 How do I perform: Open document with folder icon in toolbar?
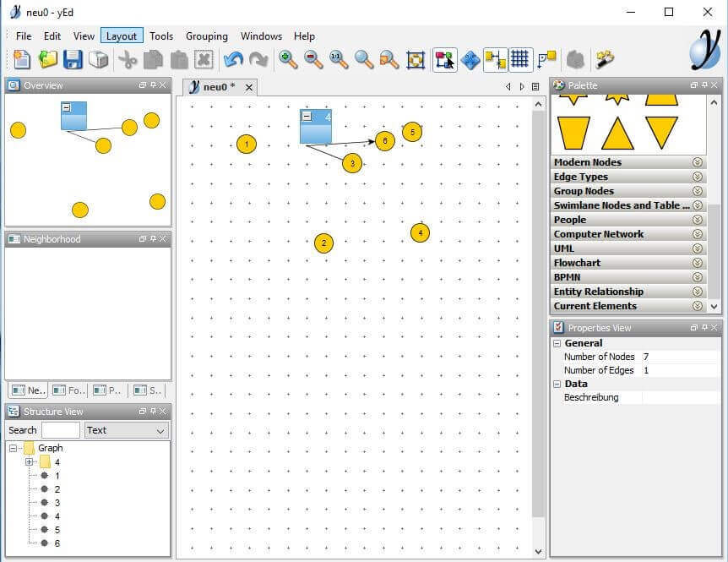(x=47, y=60)
